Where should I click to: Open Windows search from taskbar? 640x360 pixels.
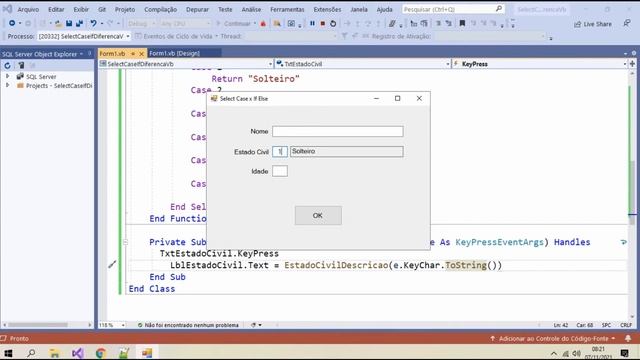tap(31, 353)
